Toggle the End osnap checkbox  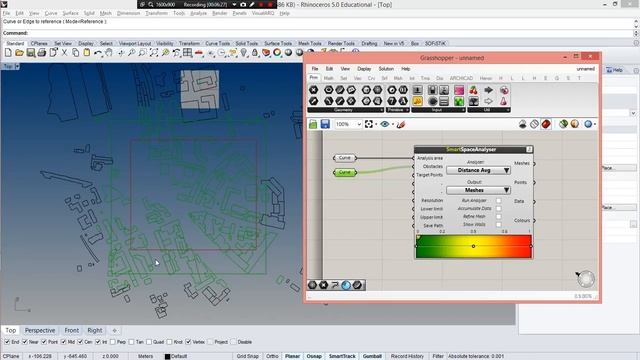coord(7,342)
